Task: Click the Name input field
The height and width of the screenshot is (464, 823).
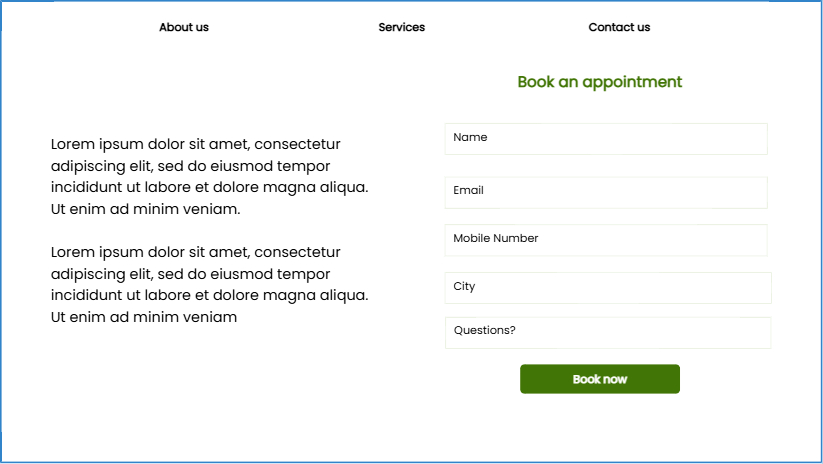Action: click(606, 139)
